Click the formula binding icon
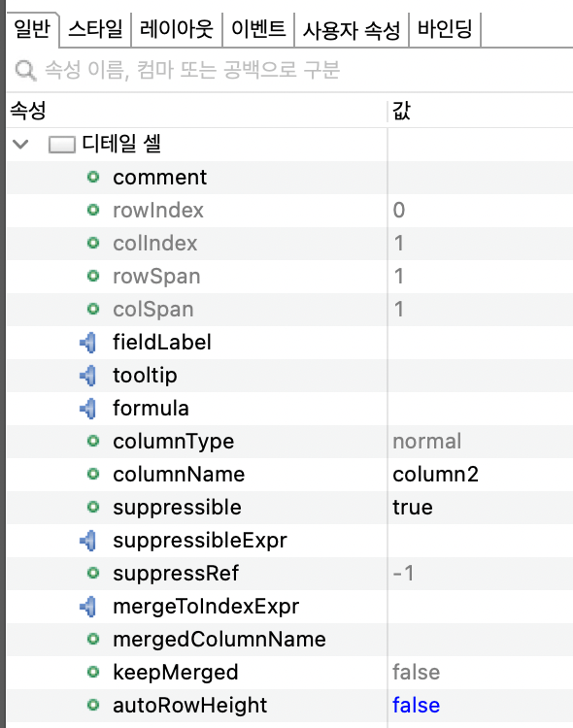Viewport: 573px width, 728px height. [88, 409]
